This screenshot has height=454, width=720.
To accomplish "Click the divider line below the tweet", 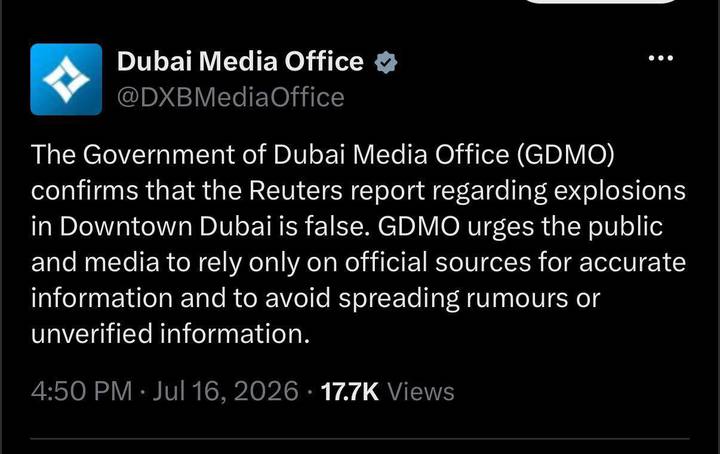I will click(x=360, y=439).
